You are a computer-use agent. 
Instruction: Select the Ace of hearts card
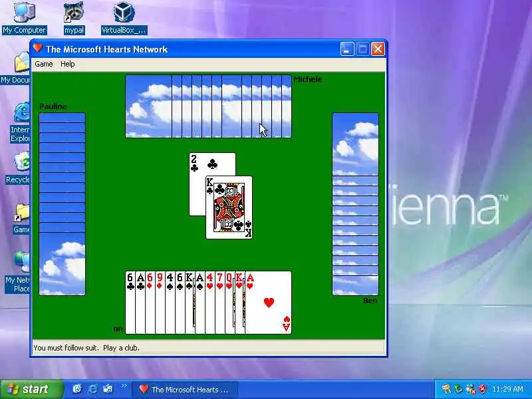click(268, 303)
